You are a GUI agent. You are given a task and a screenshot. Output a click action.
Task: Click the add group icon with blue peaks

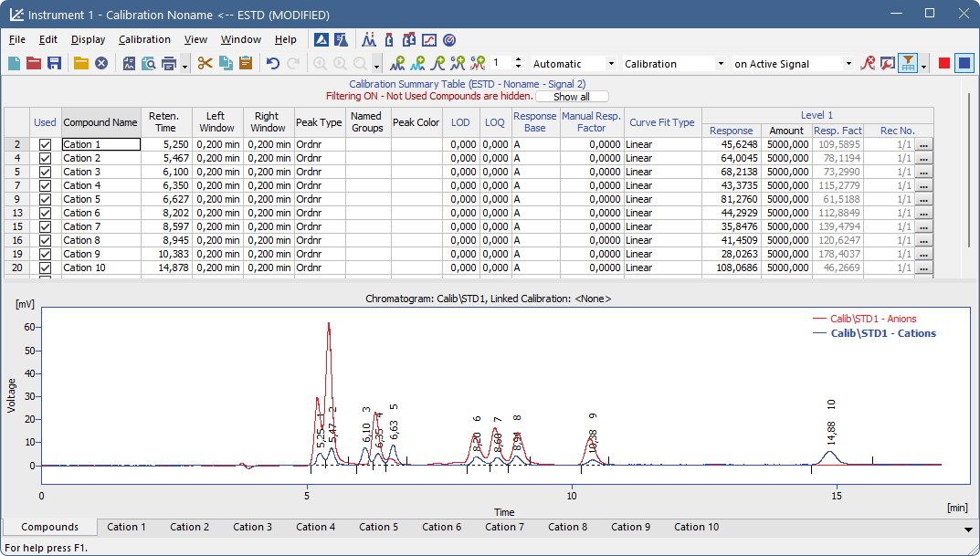[x=458, y=63]
